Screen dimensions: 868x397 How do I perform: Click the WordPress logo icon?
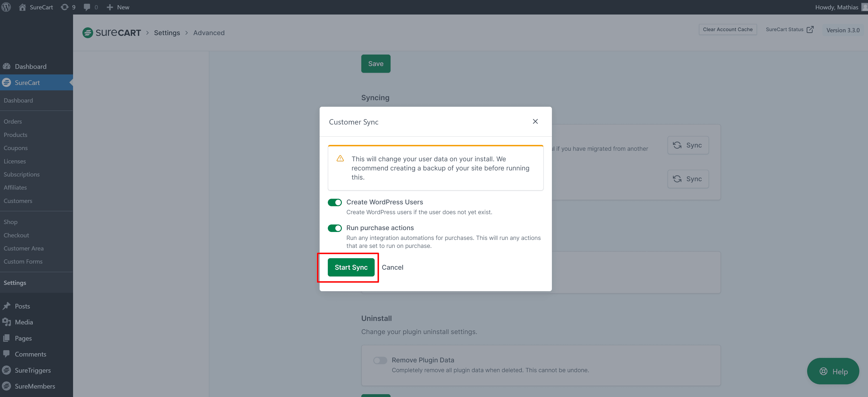tap(6, 7)
